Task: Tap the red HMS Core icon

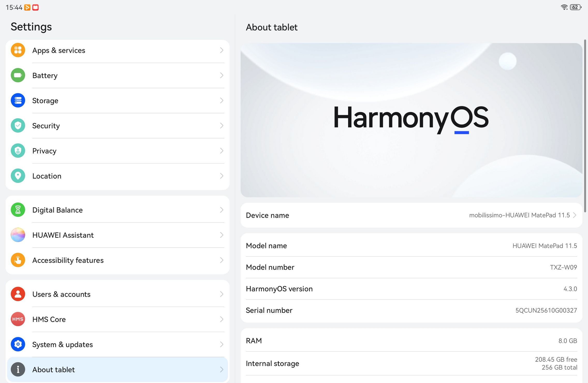Action: pyautogui.click(x=18, y=319)
